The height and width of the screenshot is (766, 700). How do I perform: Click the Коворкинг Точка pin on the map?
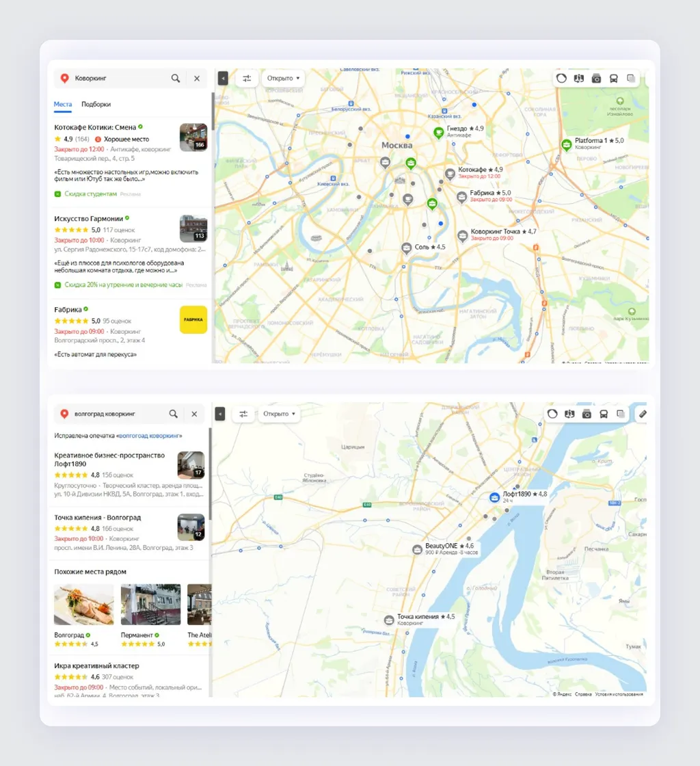[462, 236]
